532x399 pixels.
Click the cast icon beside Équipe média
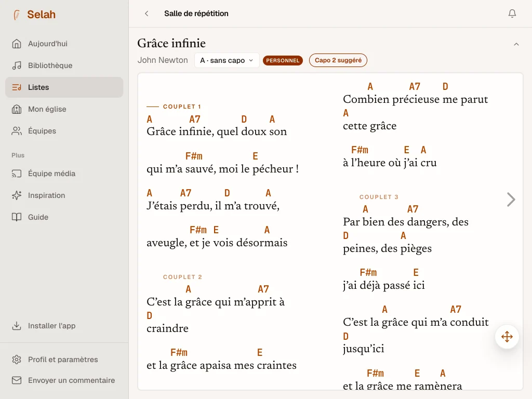17,174
